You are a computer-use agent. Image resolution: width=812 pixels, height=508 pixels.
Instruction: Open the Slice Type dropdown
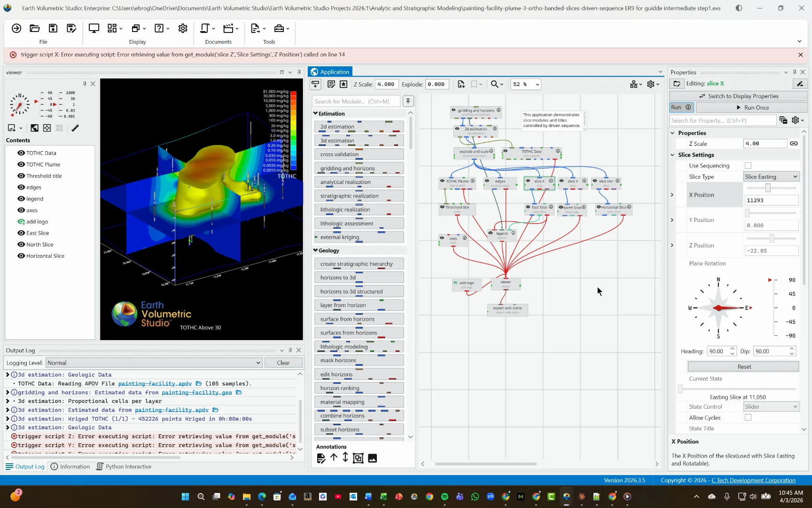[771, 177]
